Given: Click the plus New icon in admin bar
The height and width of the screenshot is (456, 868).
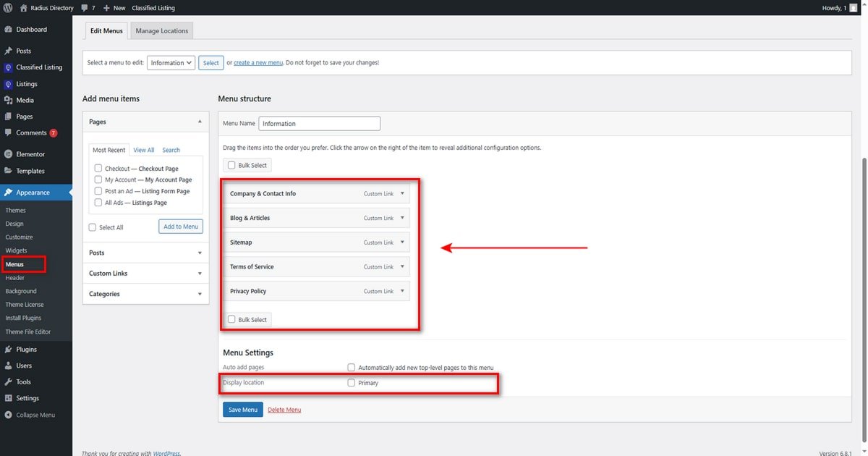Looking at the screenshot, I should click(106, 8).
